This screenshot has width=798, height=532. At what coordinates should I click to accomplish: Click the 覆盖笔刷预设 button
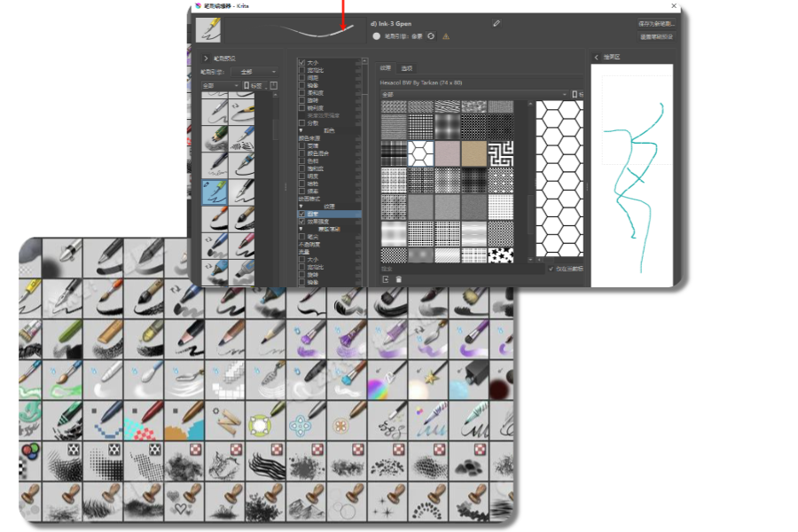click(x=656, y=36)
